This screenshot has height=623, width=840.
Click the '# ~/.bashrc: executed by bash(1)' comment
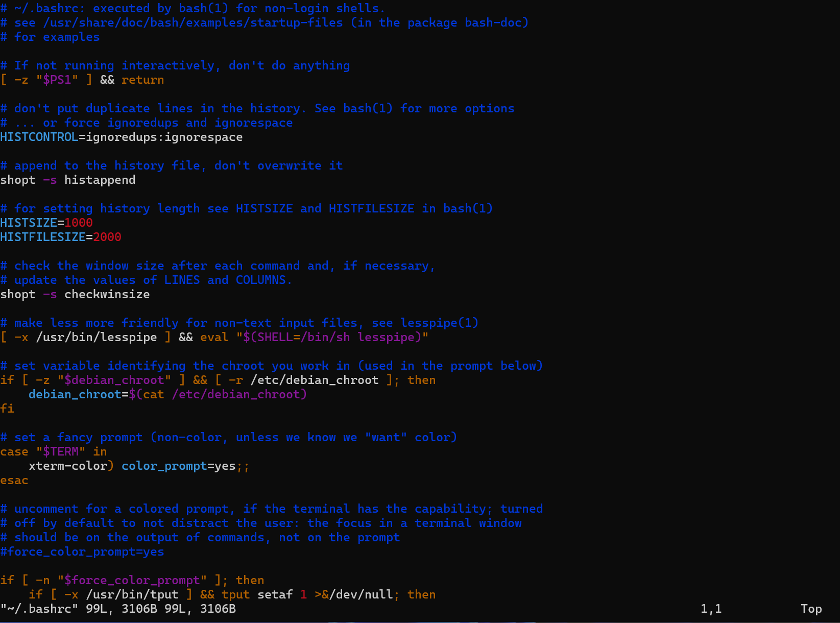193,8
